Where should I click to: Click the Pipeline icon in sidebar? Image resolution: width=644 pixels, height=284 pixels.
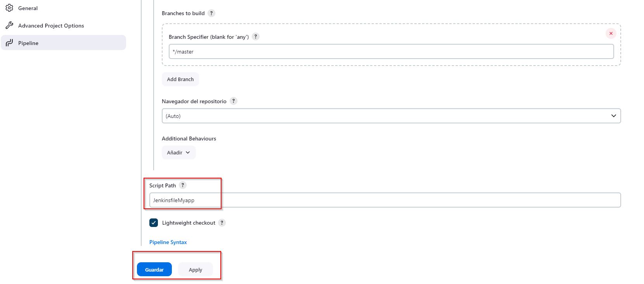9,43
